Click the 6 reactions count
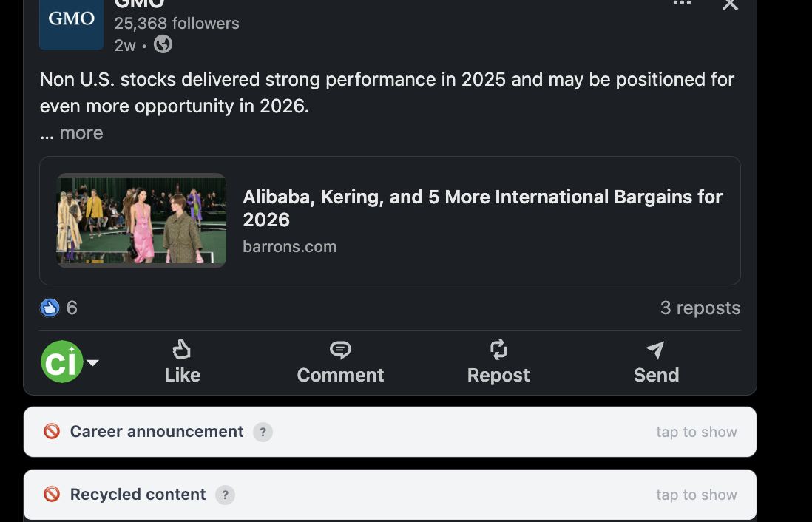The height and width of the screenshot is (522, 812). pos(73,308)
